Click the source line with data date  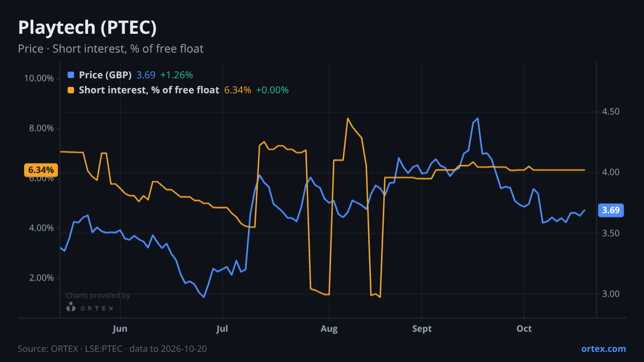point(112,349)
